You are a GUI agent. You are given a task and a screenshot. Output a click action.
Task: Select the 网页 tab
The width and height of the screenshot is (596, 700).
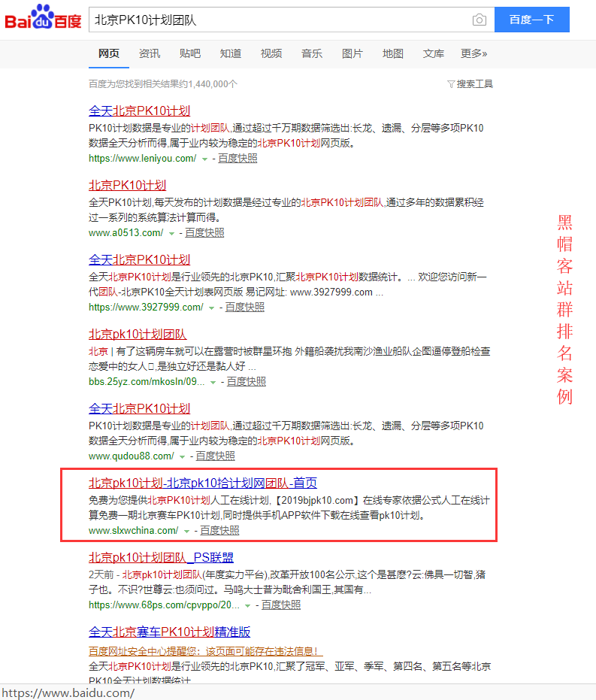point(109,53)
